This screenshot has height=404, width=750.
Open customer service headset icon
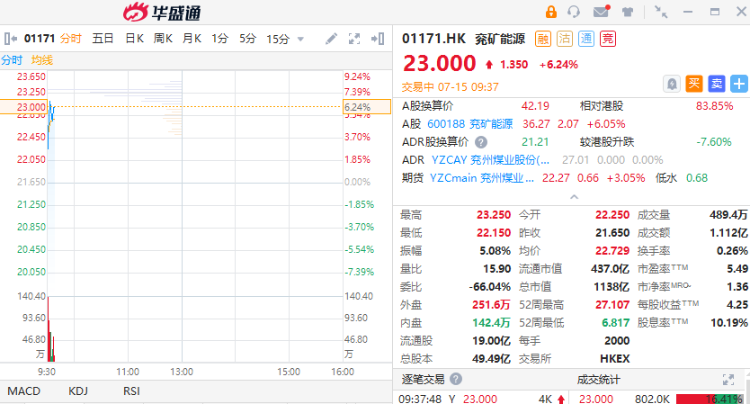pos(575,12)
